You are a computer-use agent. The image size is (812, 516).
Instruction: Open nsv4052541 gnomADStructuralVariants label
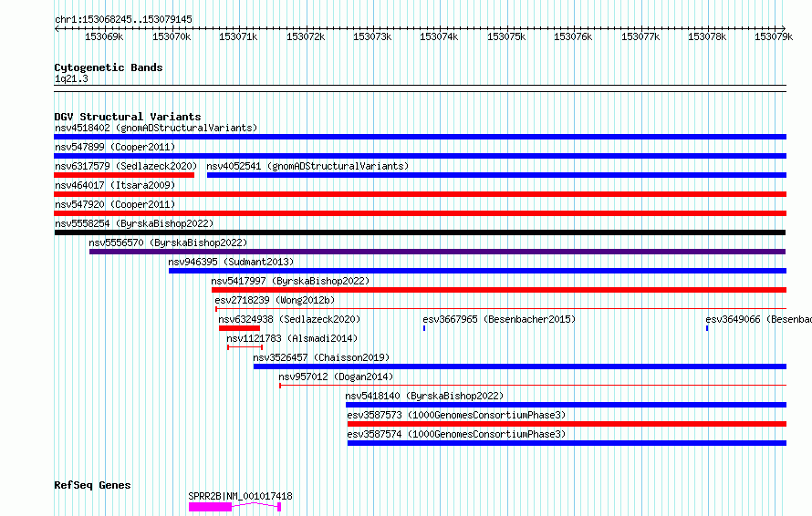pos(307,166)
